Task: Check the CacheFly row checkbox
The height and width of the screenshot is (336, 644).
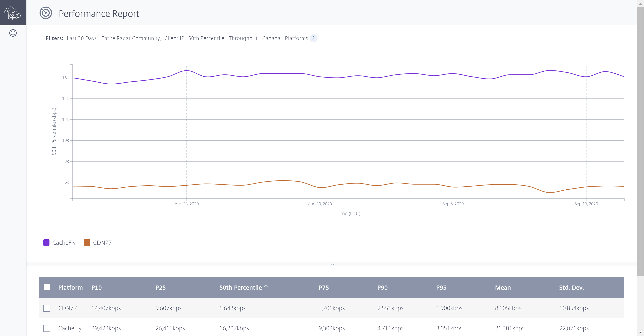Action: pyautogui.click(x=46, y=328)
